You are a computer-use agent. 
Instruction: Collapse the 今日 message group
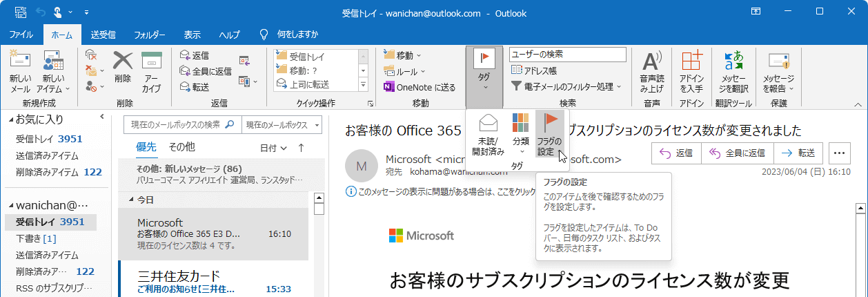pos(132,200)
